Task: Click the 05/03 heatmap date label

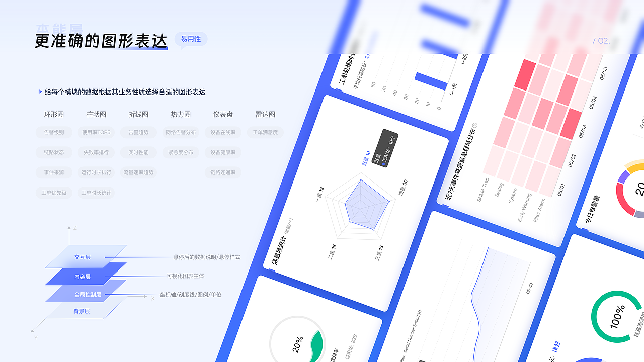Action: pos(584,132)
